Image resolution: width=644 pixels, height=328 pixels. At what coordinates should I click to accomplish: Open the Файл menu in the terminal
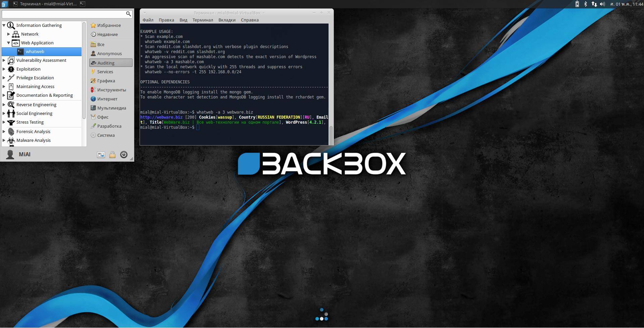pos(148,20)
